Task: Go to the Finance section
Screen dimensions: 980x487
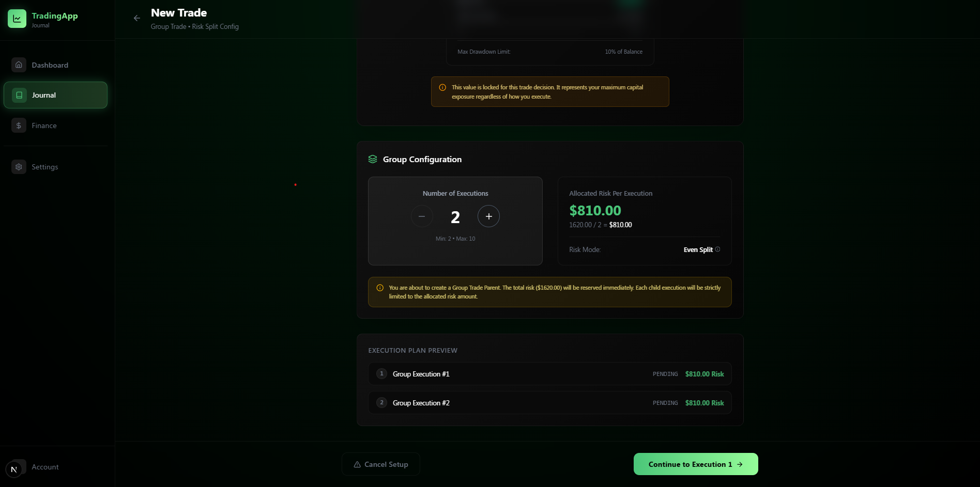Action: pyautogui.click(x=44, y=125)
